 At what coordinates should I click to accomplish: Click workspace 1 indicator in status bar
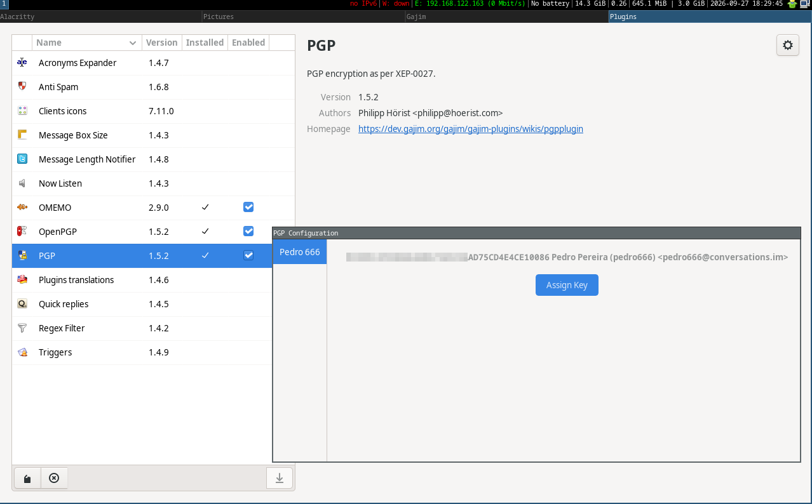[x=4, y=4]
